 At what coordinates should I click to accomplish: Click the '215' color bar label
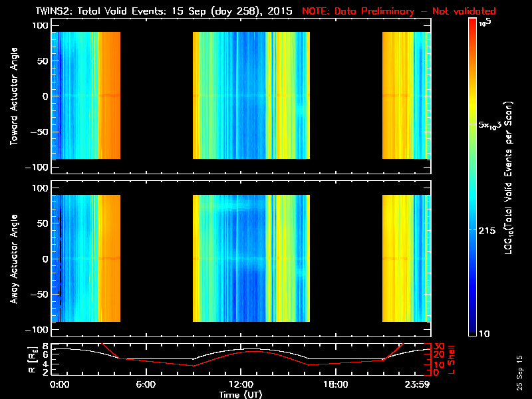pyautogui.click(x=487, y=231)
